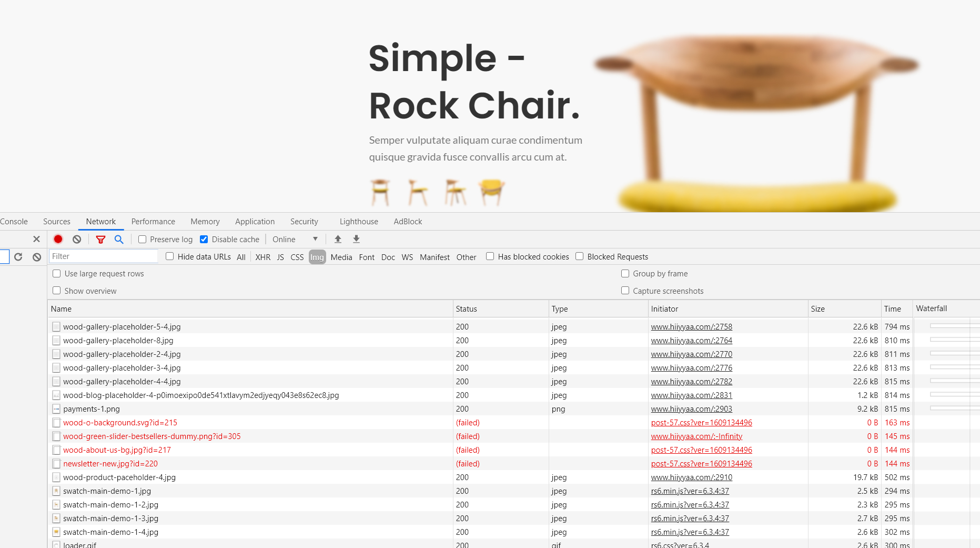The width and height of the screenshot is (980, 548).
Task: Sort by Time column header
Action: tap(897, 309)
